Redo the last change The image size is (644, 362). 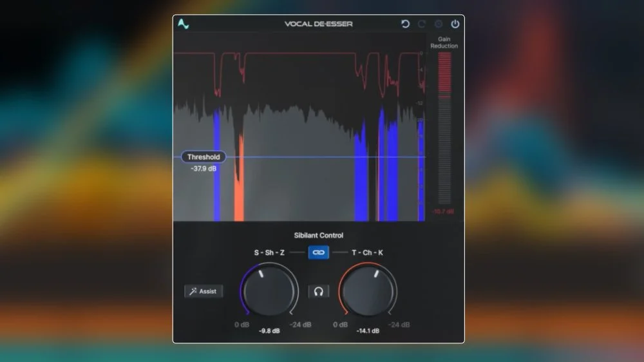coord(421,24)
